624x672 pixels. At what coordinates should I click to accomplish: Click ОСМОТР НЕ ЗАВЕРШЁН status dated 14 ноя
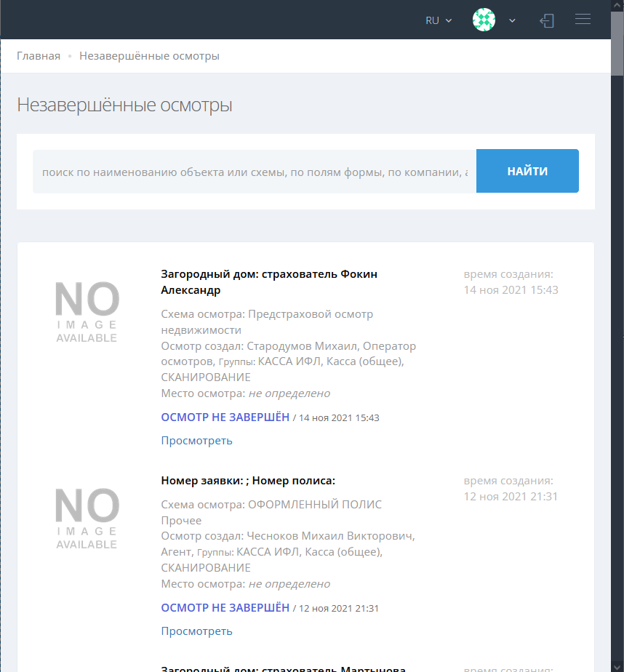point(225,417)
